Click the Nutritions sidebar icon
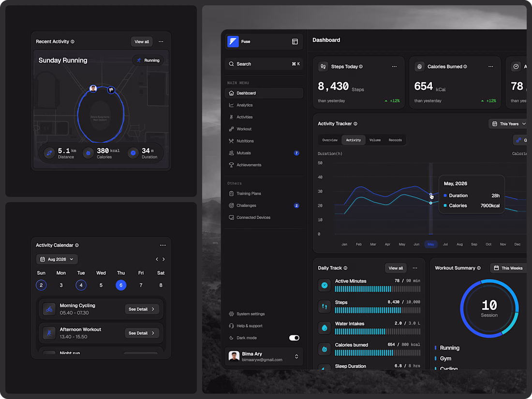 [231, 141]
